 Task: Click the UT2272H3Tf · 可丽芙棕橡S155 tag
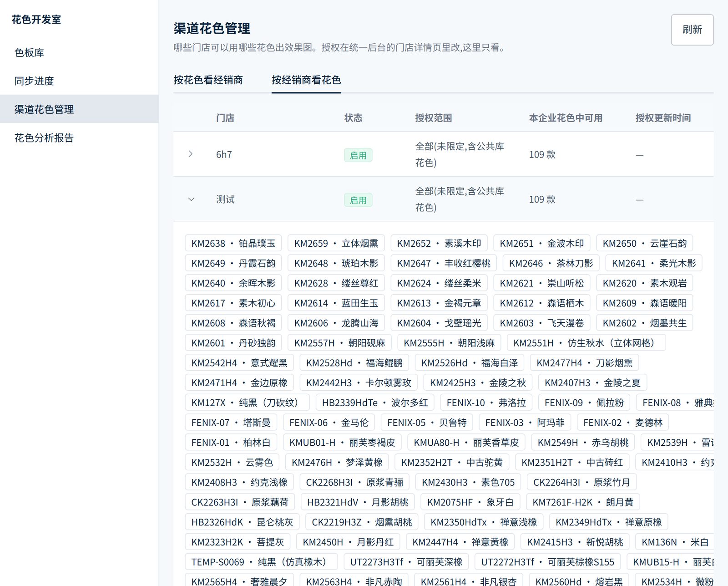coord(548,562)
